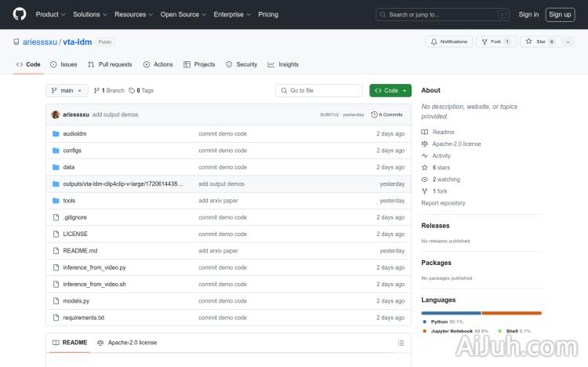588x367 pixels.
Task: Click the Go to file input
Action: 319,90
